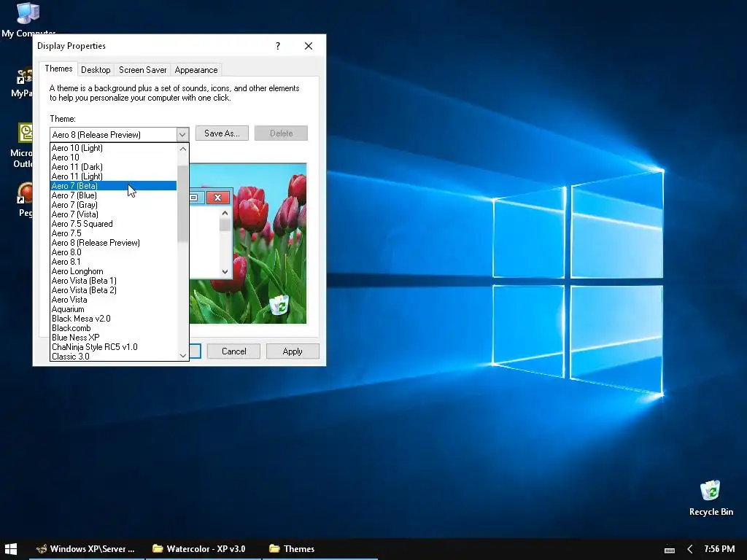Click the Windows Start button
This screenshot has height=560, width=747.
click(10, 549)
